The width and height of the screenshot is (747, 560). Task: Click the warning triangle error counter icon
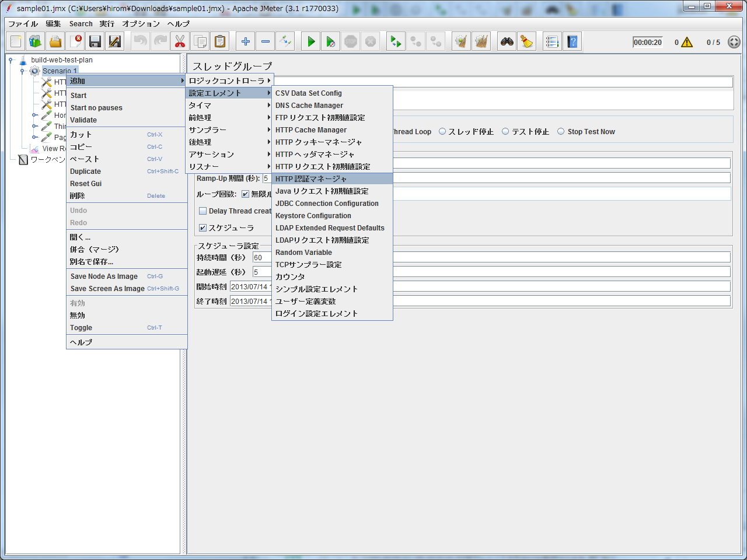coord(687,42)
